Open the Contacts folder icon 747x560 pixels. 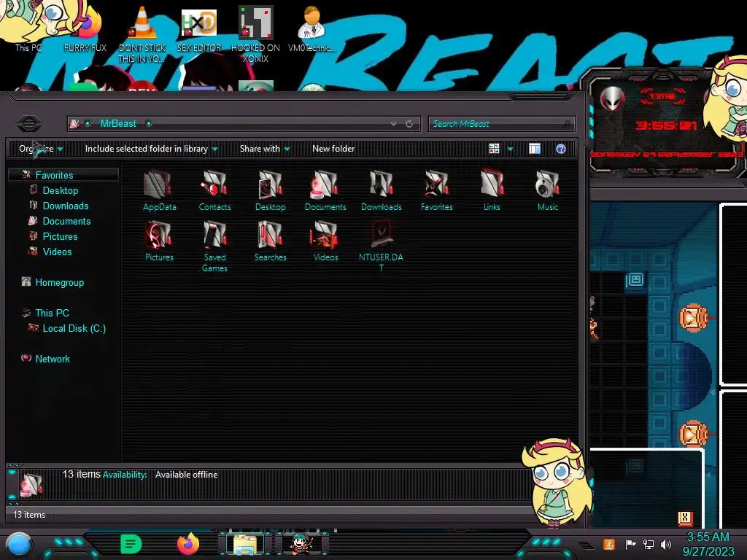pos(214,190)
